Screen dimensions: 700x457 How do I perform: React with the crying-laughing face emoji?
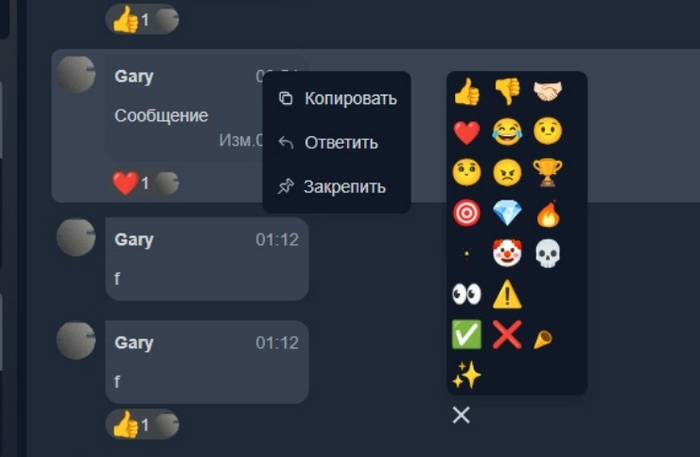click(x=507, y=132)
